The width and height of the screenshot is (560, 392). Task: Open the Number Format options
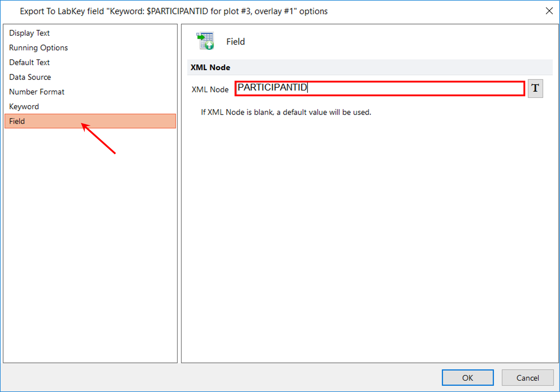coord(90,92)
